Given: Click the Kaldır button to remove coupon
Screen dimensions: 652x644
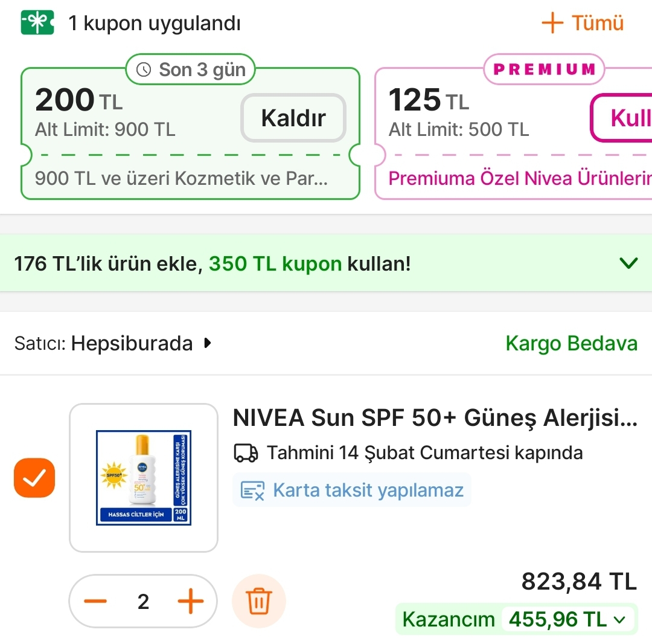Looking at the screenshot, I should (293, 118).
